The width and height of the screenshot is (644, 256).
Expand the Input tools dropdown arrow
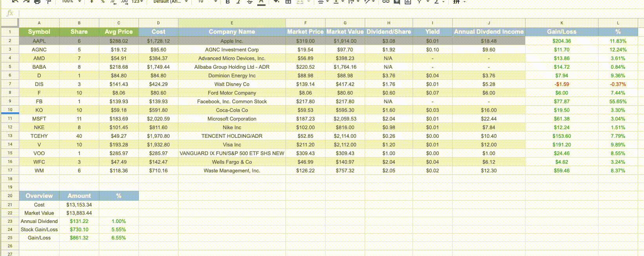pos(465,2)
